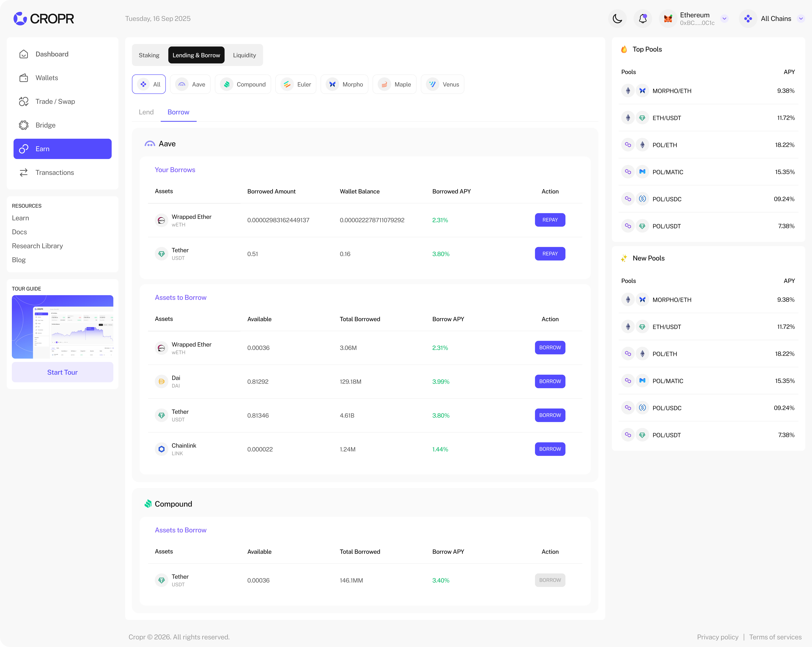Expand the Ethereum wallet dropdown
Viewport: 812px width, 647px height.
tap(724, 19)
